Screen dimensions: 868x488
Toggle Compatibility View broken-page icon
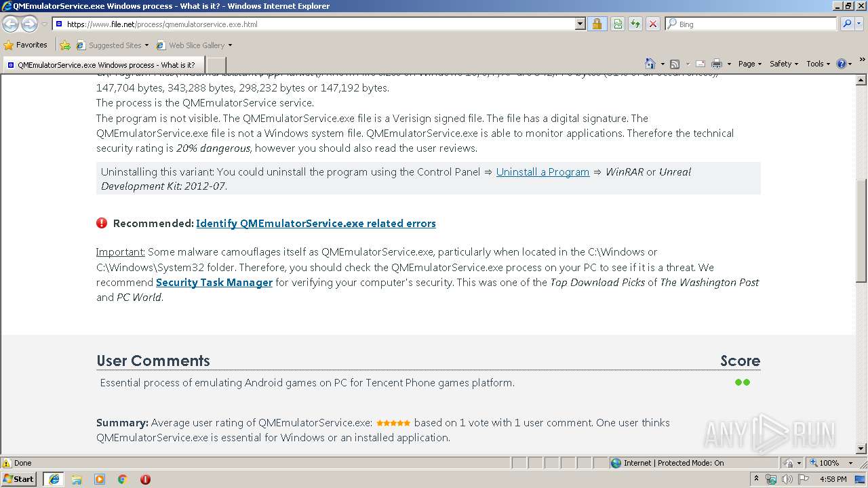[x=617, y=24]
